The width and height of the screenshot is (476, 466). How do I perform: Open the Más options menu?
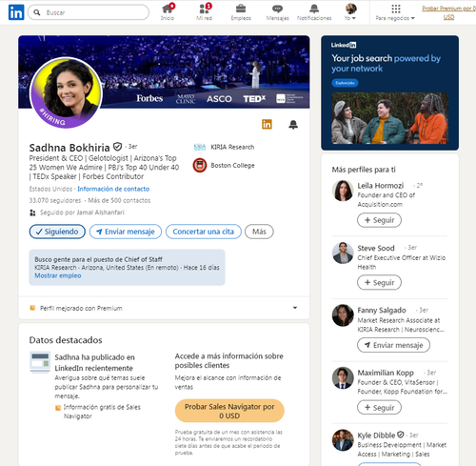click(259, 232)
